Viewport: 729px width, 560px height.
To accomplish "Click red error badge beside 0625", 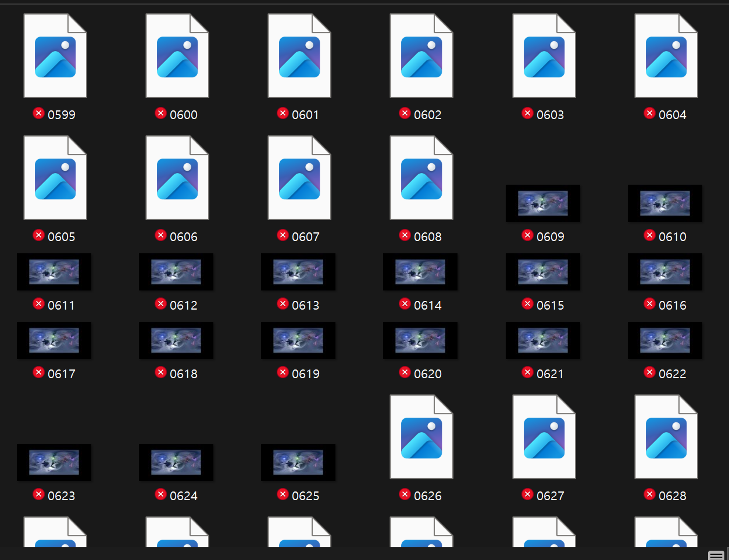I will 283,494.
